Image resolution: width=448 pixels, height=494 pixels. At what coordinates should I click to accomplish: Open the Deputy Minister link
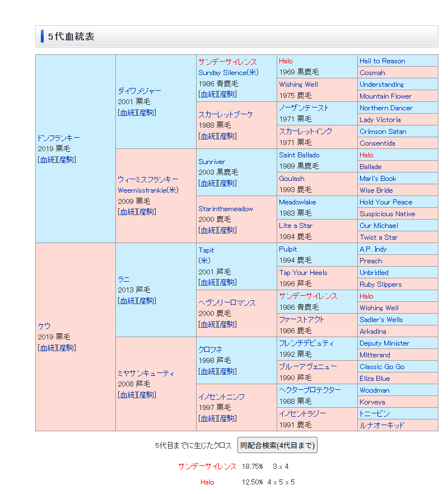tap(384, 343)
